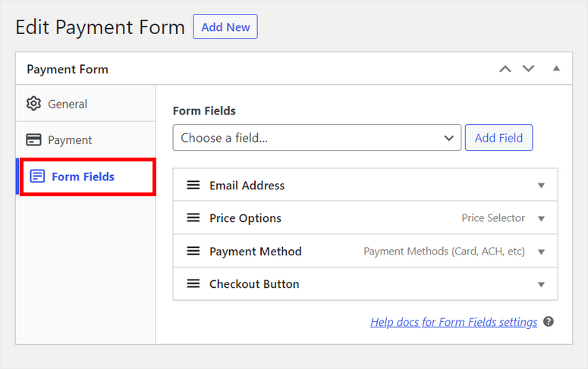Image resolution: width=588 pixels, height=369 pixels.
Task: Collapse the Payment Form panel
Action: tap(556, 69)
